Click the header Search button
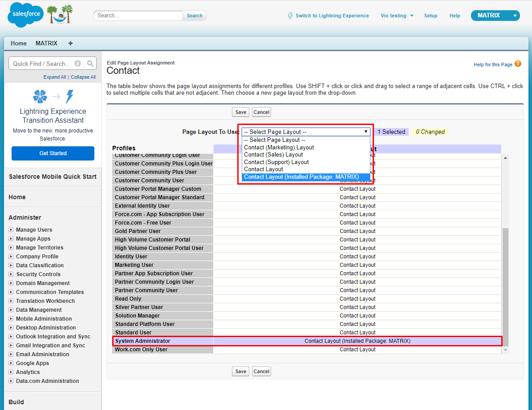The height and width of the screenshot is (410, 532). [x=195, y=16]
